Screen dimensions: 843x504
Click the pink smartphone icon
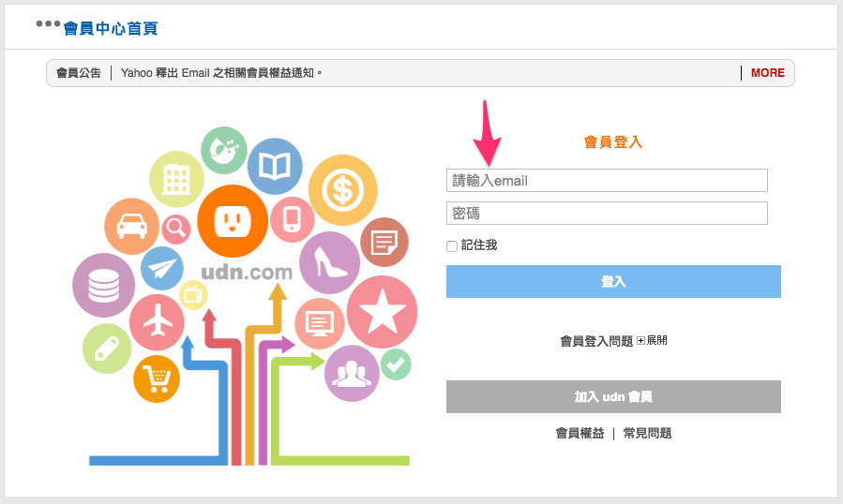coord(292,219)
